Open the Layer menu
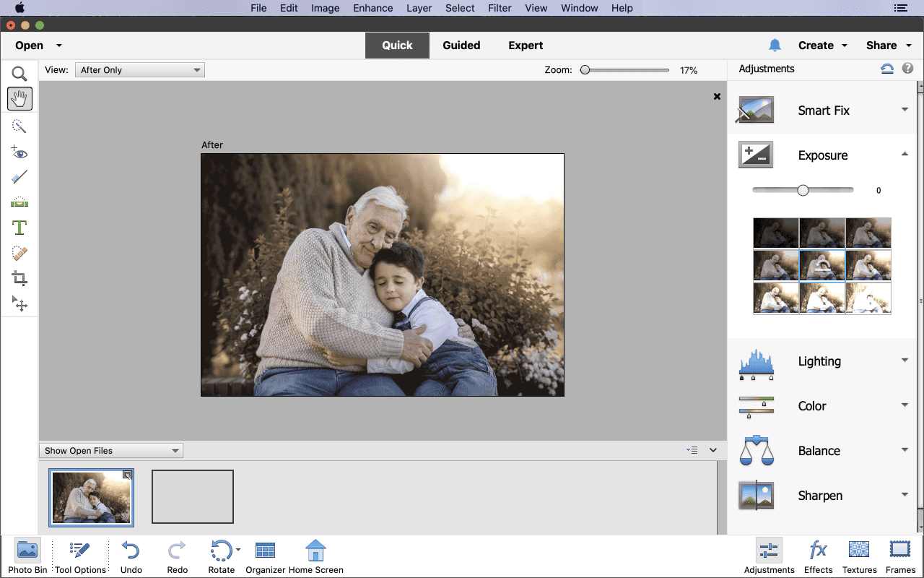The image size is (924, 578). (419, 8)
